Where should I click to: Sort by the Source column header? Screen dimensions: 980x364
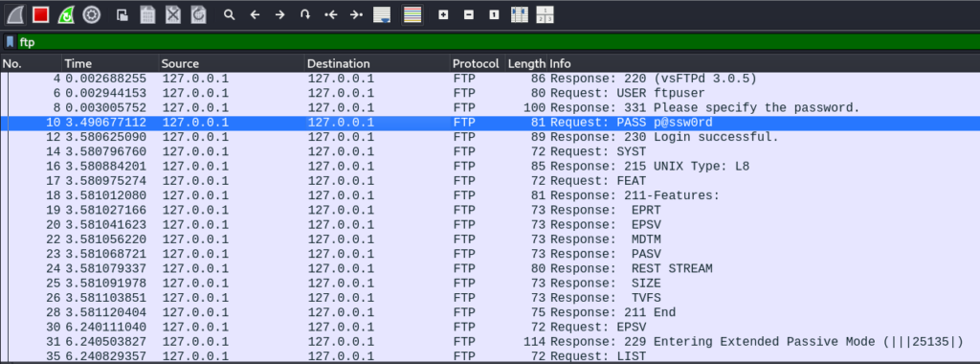click(232, 63)
